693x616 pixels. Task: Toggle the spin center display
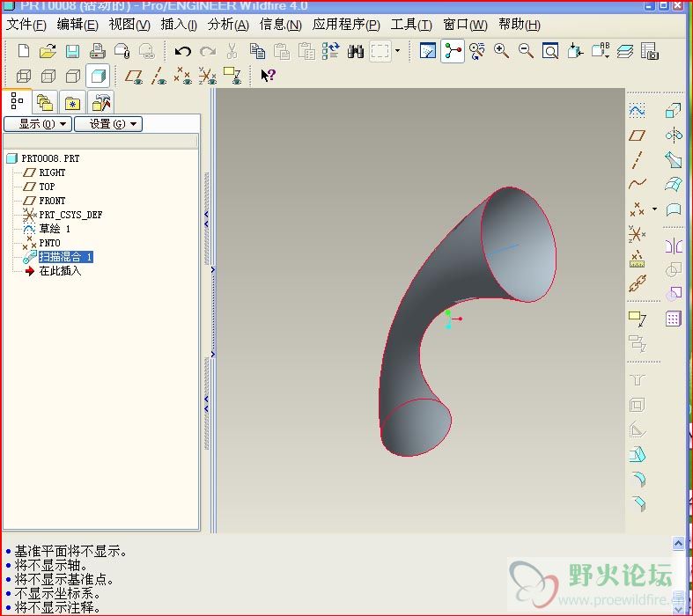[452, 51]
